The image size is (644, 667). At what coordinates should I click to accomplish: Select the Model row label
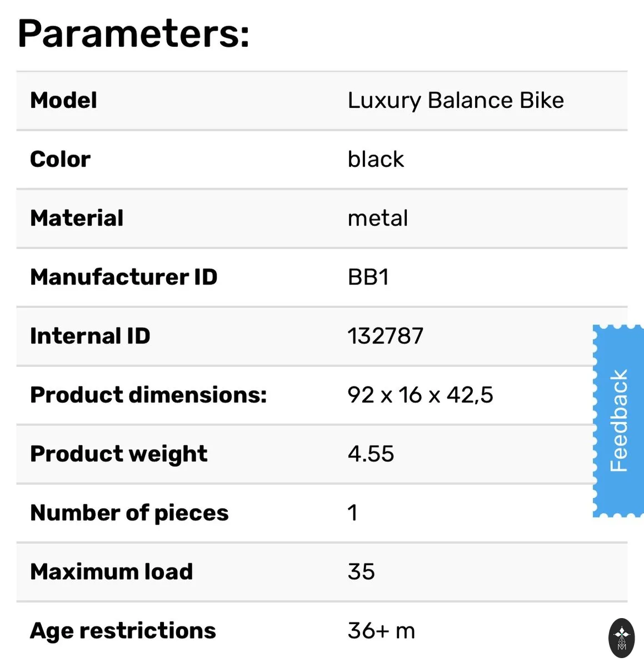click(x=63, y=101)
